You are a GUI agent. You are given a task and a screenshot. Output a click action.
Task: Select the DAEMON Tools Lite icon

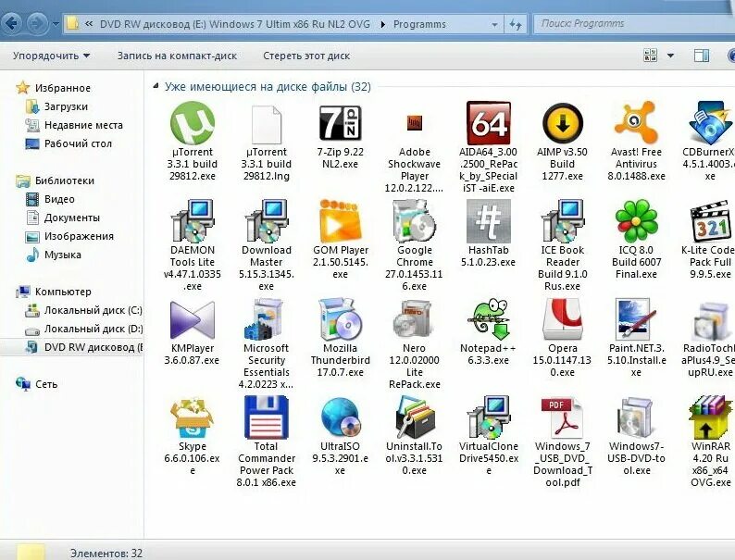pyautogui.click(x=193, y=221)
